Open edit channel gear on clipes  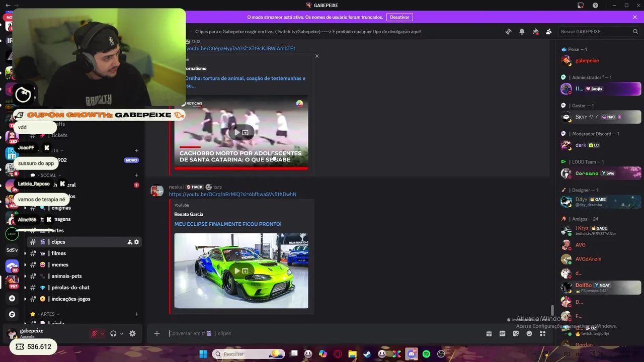[136, 242]
